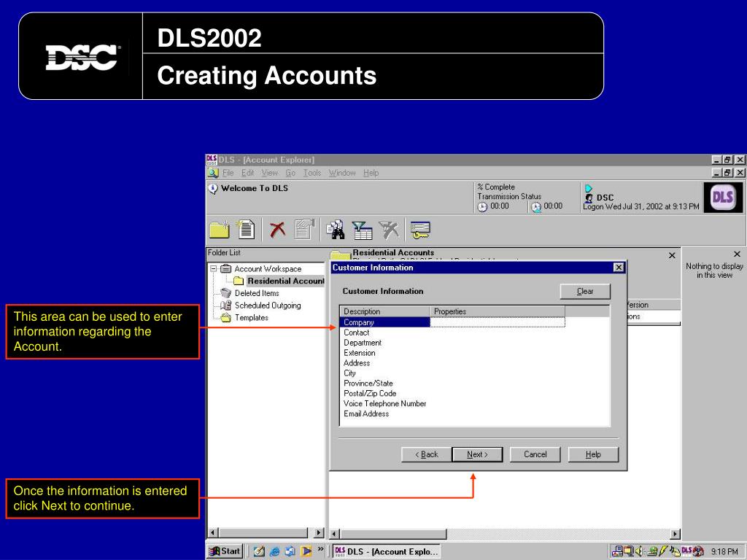Click the Start button
Image resolution: width=747 pixels, height=560 pixels.
226,551
